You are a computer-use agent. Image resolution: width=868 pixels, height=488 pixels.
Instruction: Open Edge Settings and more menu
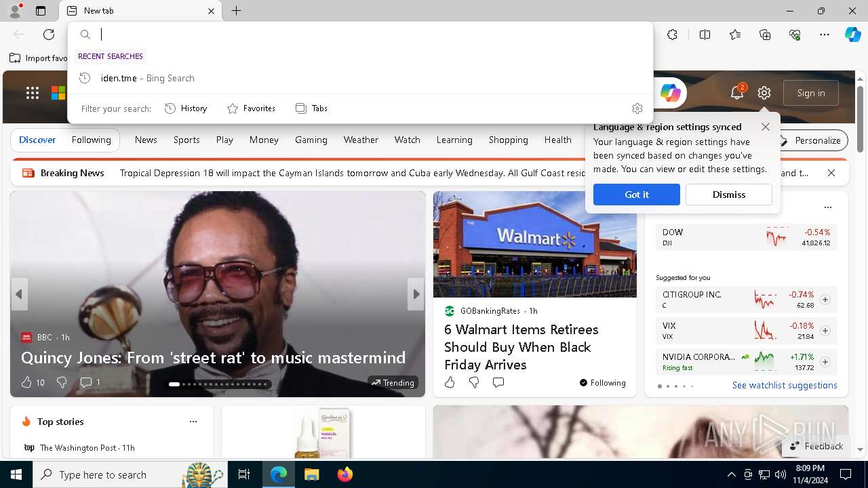pyautogui.click(x=825, y=35)
